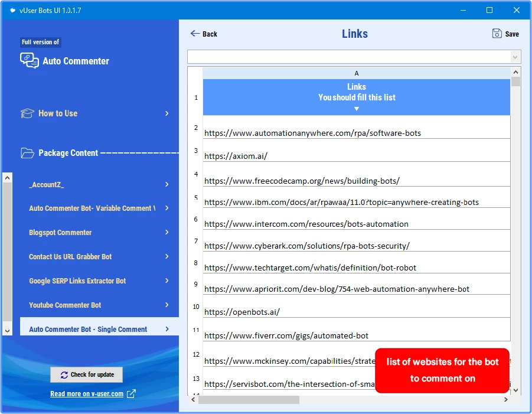Select row number 2 header
The image size is (532, 414).
(x=196, y=127)
